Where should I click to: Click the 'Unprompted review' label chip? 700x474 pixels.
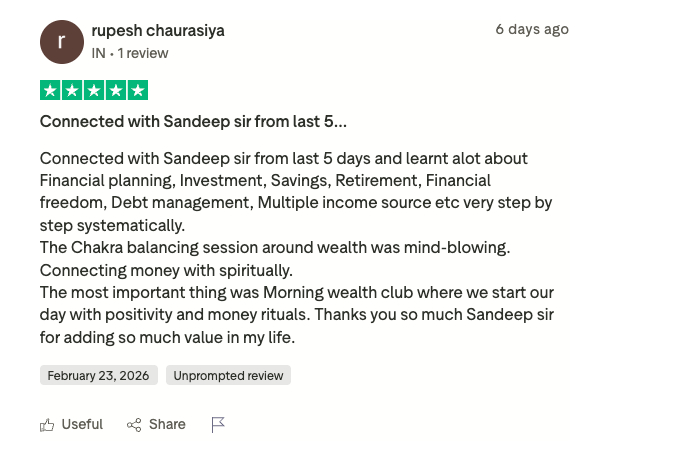tap(228, 375)
